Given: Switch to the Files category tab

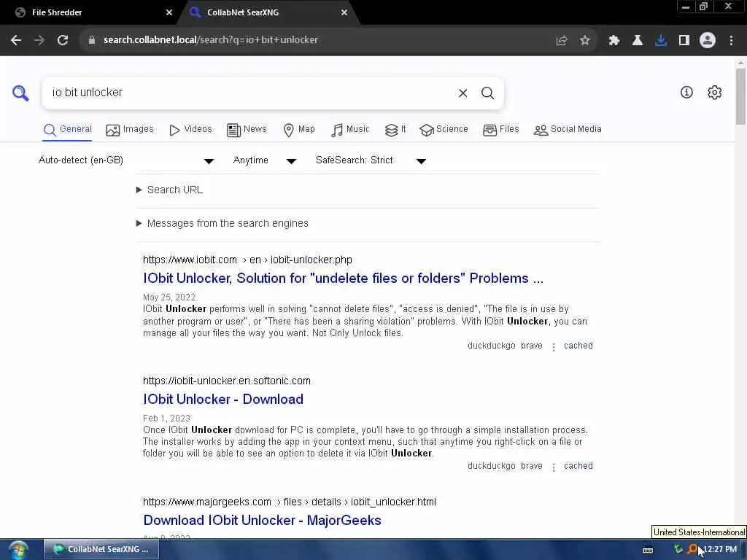Looking at the screenshot, I should [x=501, y=130].
